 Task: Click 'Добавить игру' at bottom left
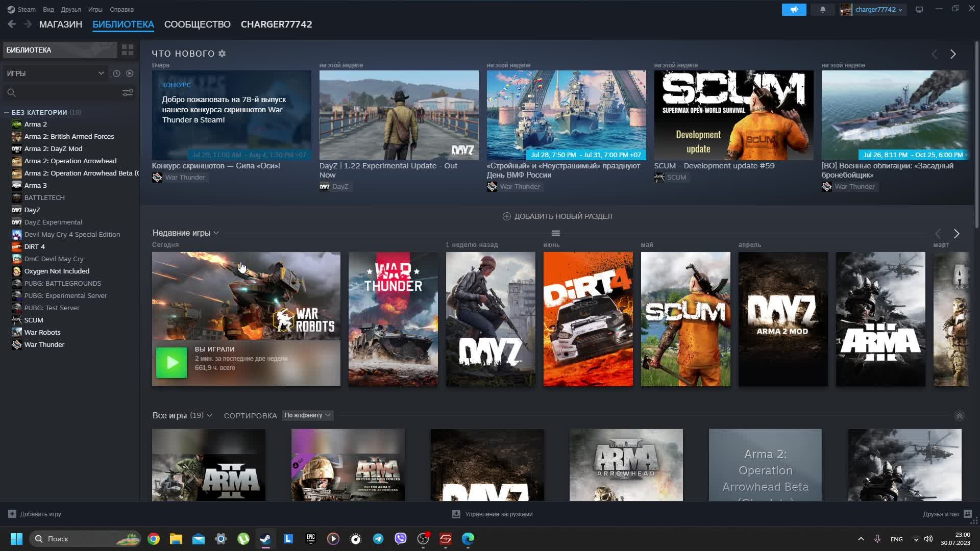35,514
